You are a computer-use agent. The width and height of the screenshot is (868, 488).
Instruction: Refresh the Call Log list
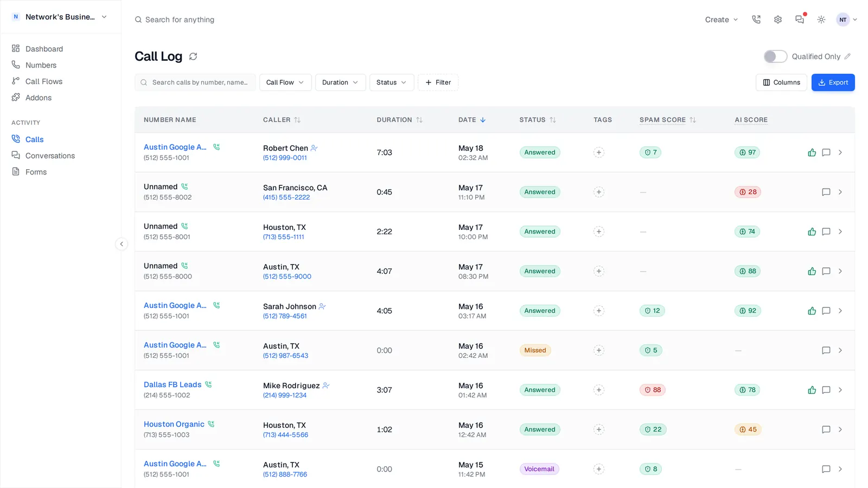tap(193, 56)
